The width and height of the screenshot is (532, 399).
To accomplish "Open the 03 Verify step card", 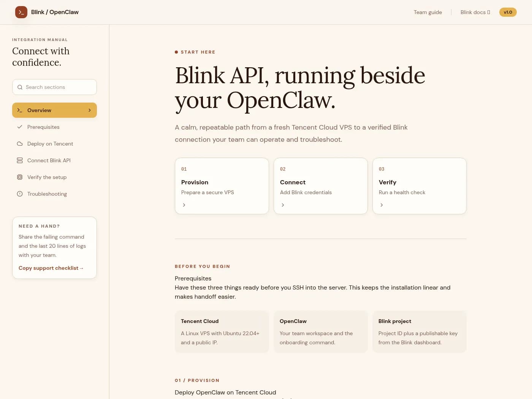I will coord(420,186).
